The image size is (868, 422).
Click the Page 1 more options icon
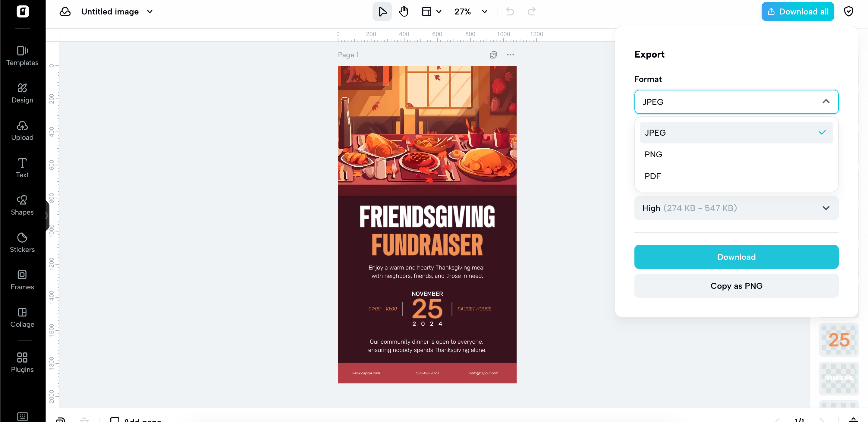(510, 55)
